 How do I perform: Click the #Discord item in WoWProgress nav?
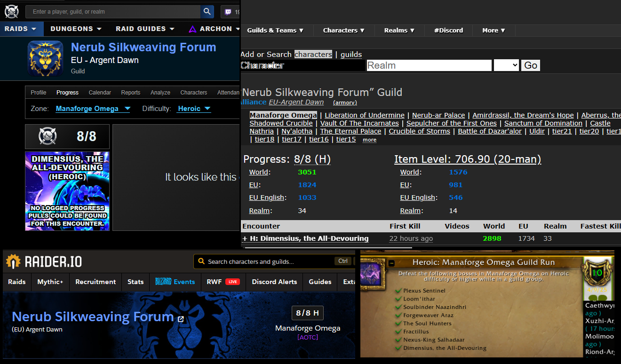448,30
